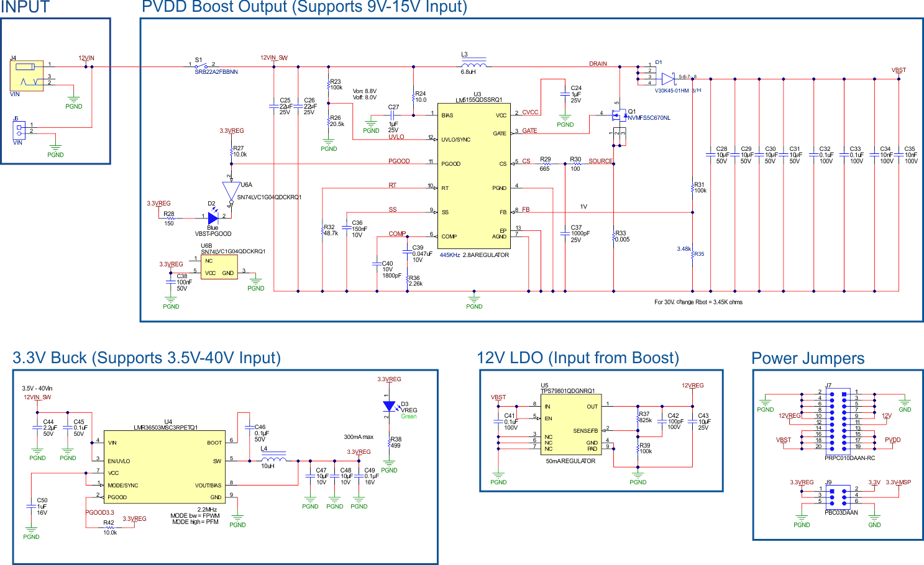Click the R36 2.26k resistor symbol
The image size is (924, 565).
coord(407,281)
